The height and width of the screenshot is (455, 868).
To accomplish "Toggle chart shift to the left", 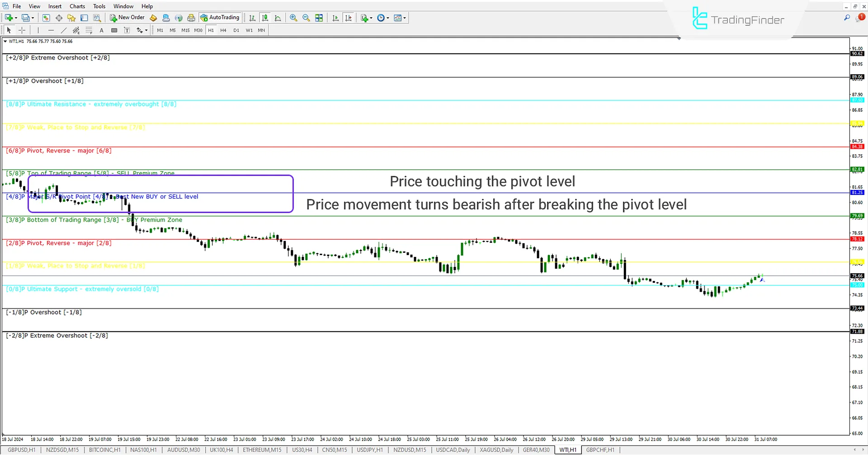I will tap(349, 18).
